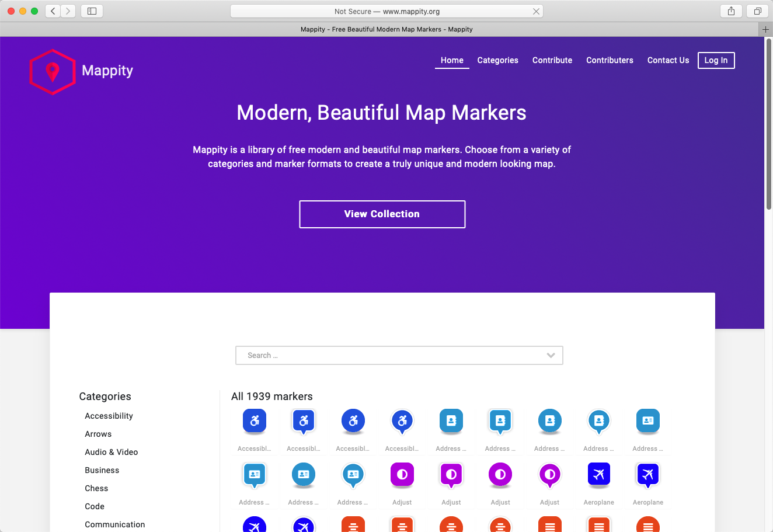
Task: Open the Contribute nav item
Action: point(552,60)
